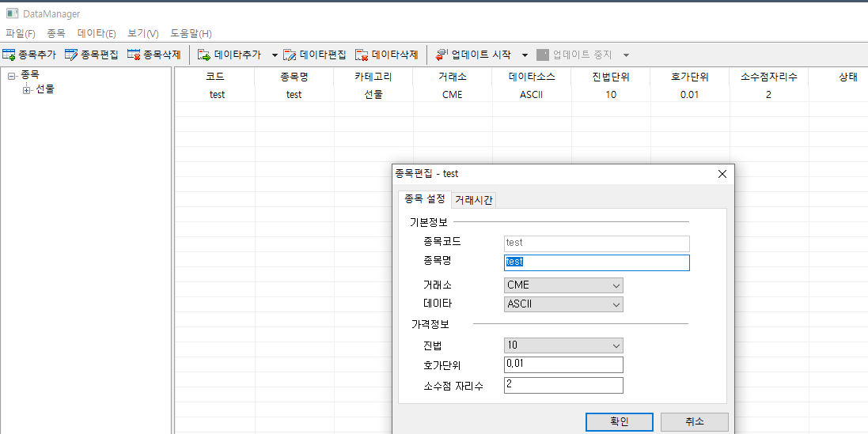Viewport: 868px width, 434px height.
Task: Collapse the 종목 root tree node
Action: [x=12, y=76]
